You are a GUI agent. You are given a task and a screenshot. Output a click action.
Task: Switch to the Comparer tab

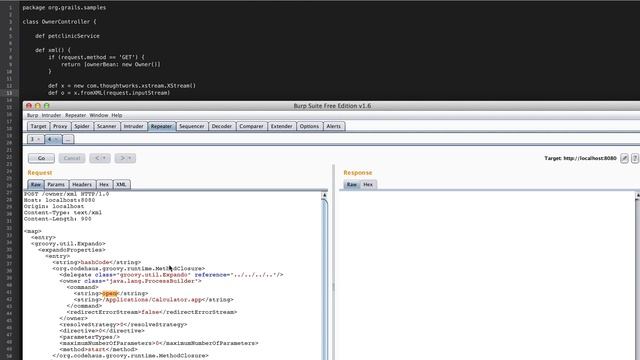(x=251, y=127)
